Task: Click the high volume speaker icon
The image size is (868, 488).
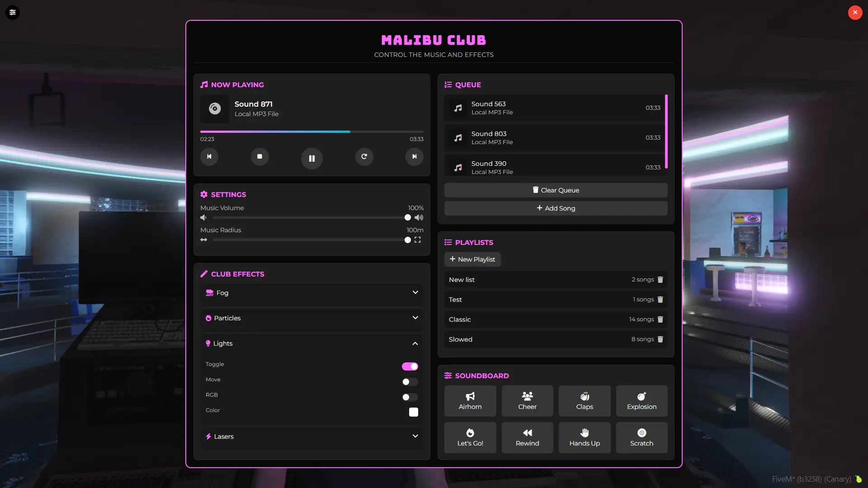Action: (x=419, y=218)
